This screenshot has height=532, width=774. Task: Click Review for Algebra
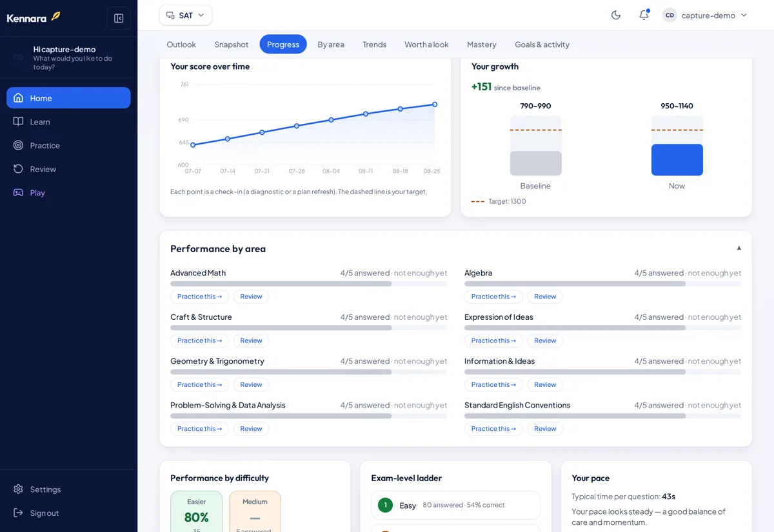[x=545, y=297]
